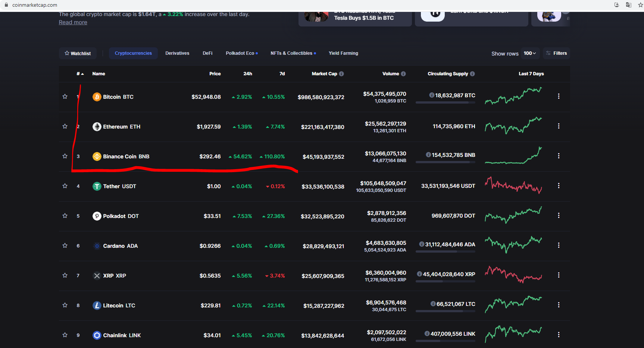Image resolution: width=644 pixels, height=348 pixels.
Task: Star Cardano to add to watchlist
Action: coord(65,246)
